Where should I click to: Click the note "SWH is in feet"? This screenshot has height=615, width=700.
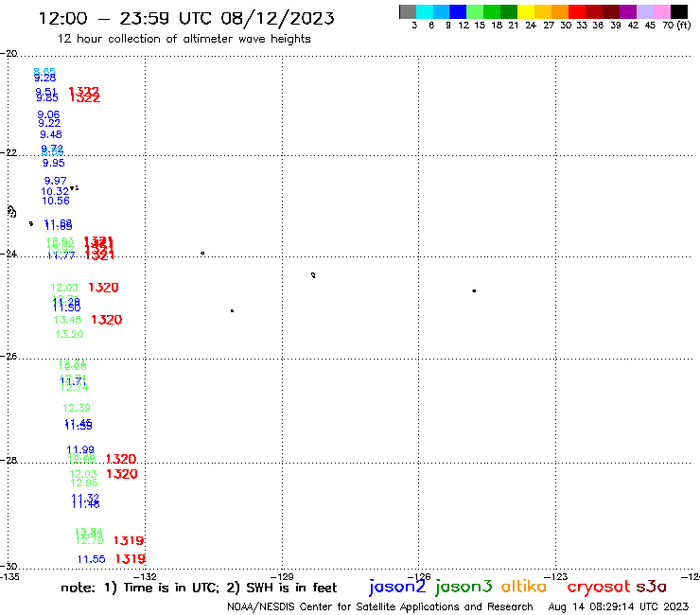(x=291, y=588)
